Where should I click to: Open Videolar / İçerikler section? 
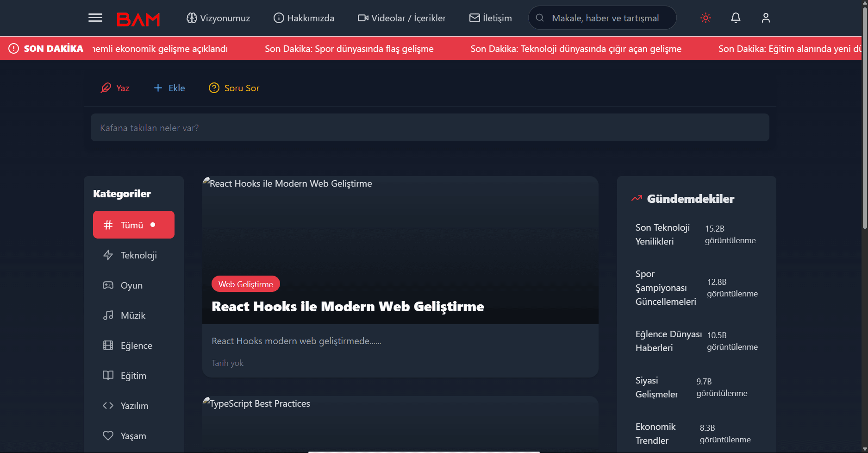point(401,18)
